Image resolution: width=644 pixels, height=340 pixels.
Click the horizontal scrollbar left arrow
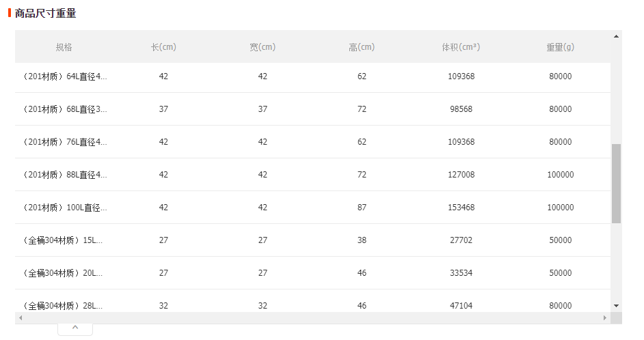coord(21,318)
